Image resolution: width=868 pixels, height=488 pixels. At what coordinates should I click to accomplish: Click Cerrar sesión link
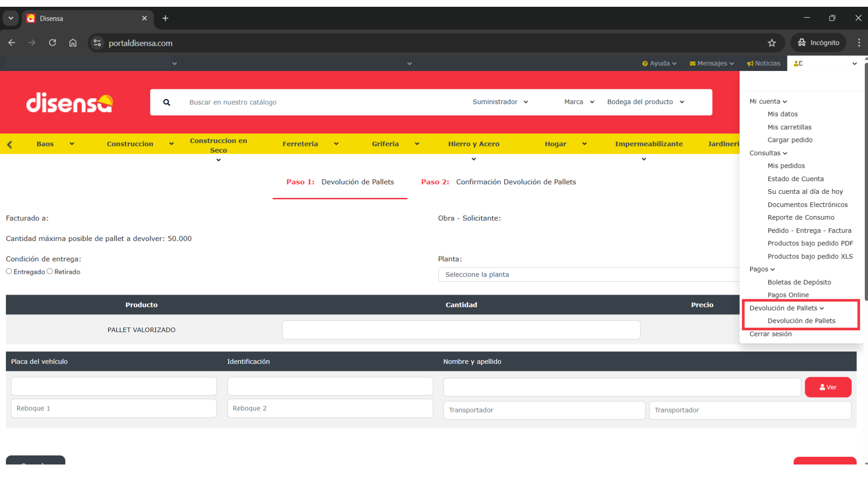pyautogui.click(x=770, y=334)
